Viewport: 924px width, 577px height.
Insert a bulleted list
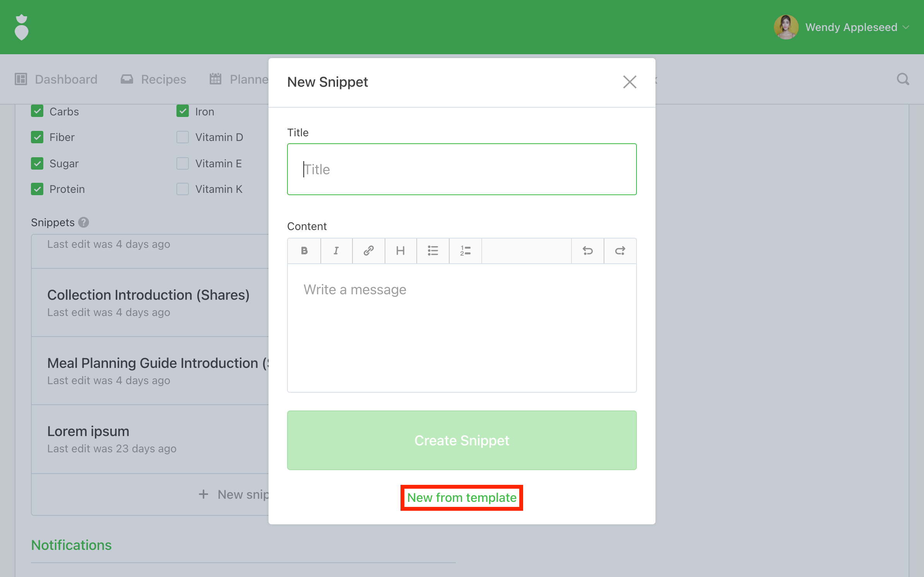433,251
